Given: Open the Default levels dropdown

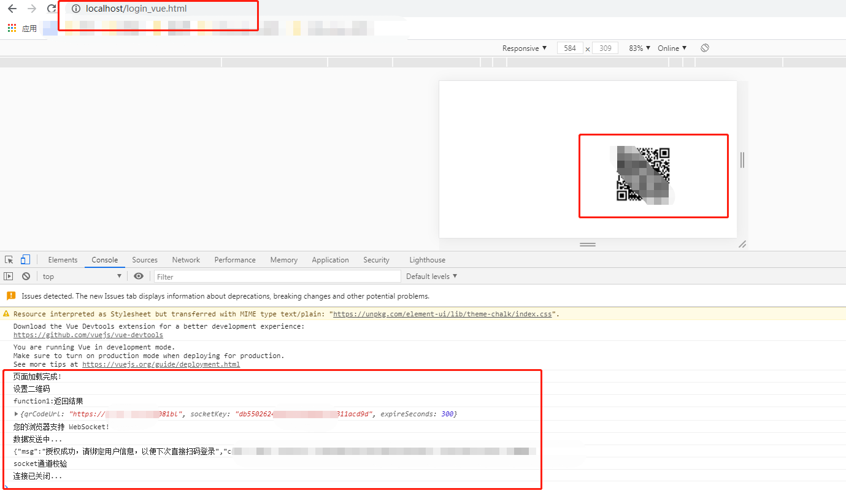Looking at the screenshot, I should [432, 277].
